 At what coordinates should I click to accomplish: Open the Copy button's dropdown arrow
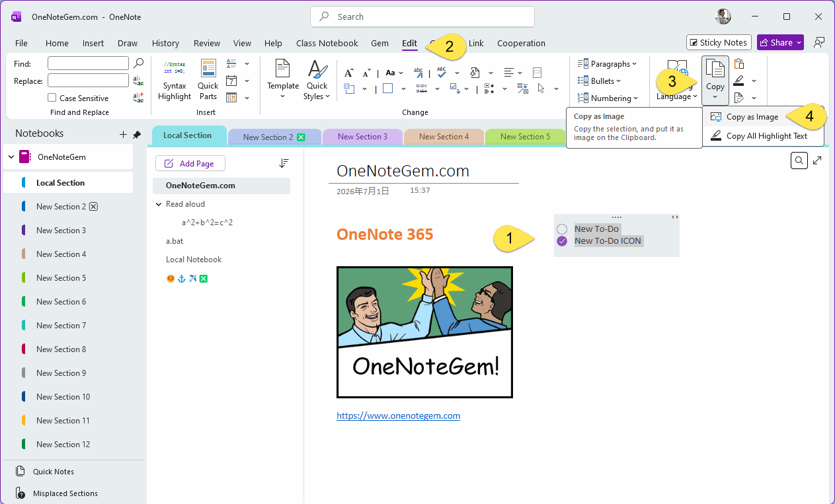point(715,98)
